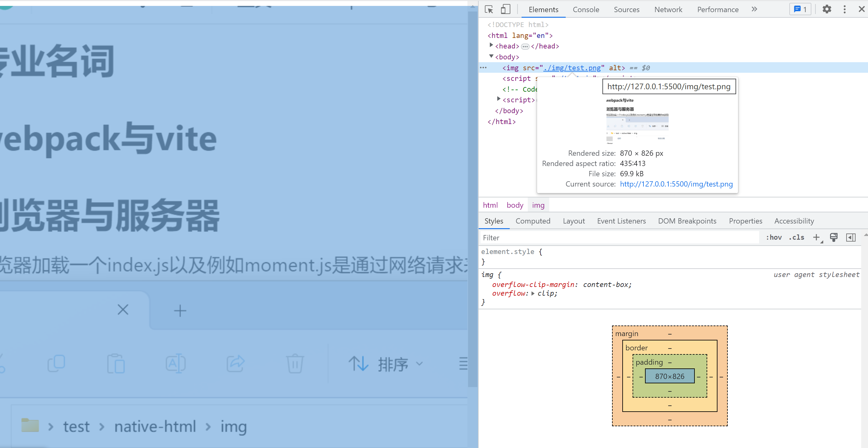Open DevTools settings gear
The height and width of the screenshot is (448, 868).
coord(827,9)
